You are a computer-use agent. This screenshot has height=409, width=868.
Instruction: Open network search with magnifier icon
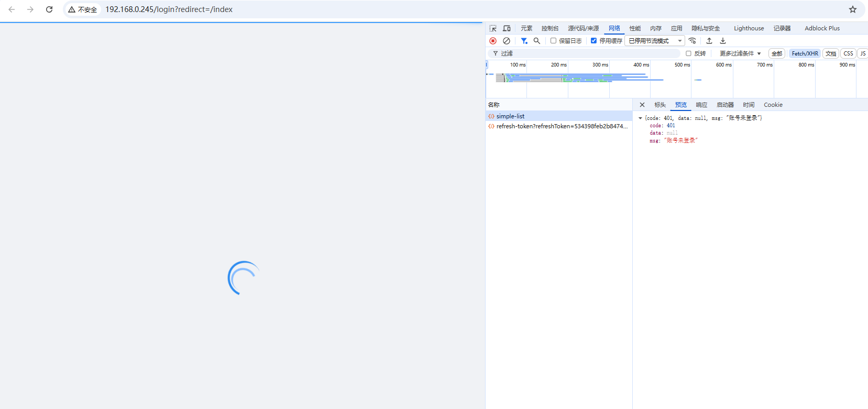[537, 41]
